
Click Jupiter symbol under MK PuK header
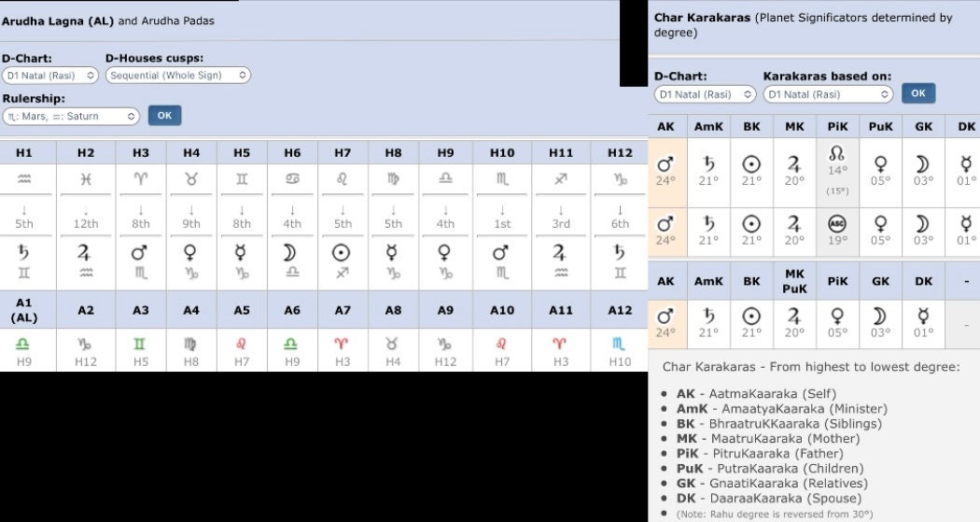(793, 317)
